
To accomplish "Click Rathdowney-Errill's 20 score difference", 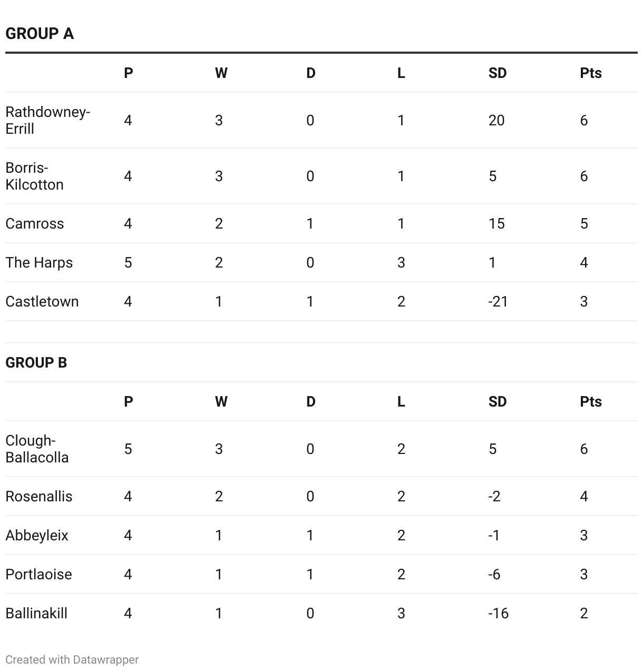I will (x=496, y=120).
